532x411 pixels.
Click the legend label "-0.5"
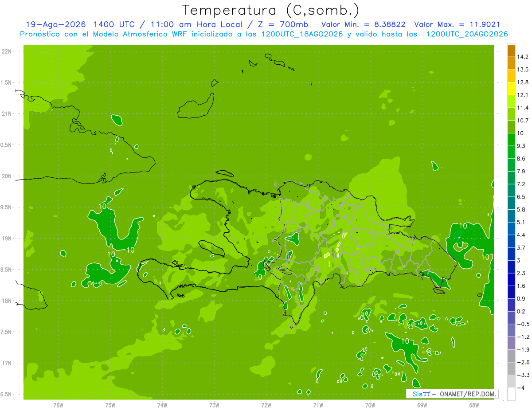pyautogui.click(x=523, y=324)
